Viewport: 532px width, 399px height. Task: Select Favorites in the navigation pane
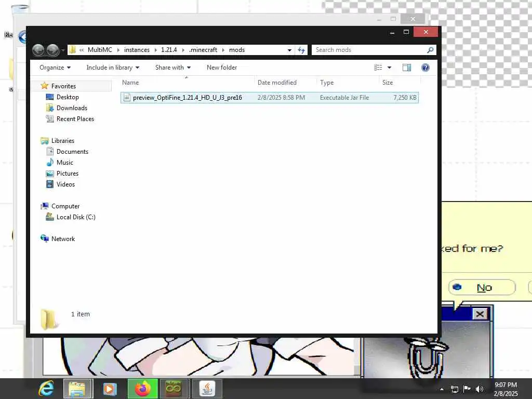[x=63, y=86]
